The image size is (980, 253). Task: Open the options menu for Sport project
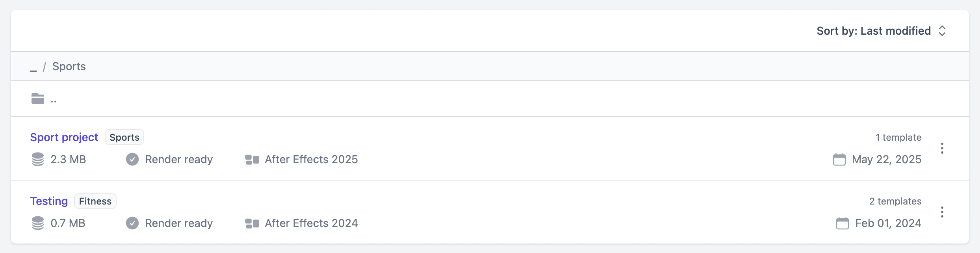pos(942,148)
